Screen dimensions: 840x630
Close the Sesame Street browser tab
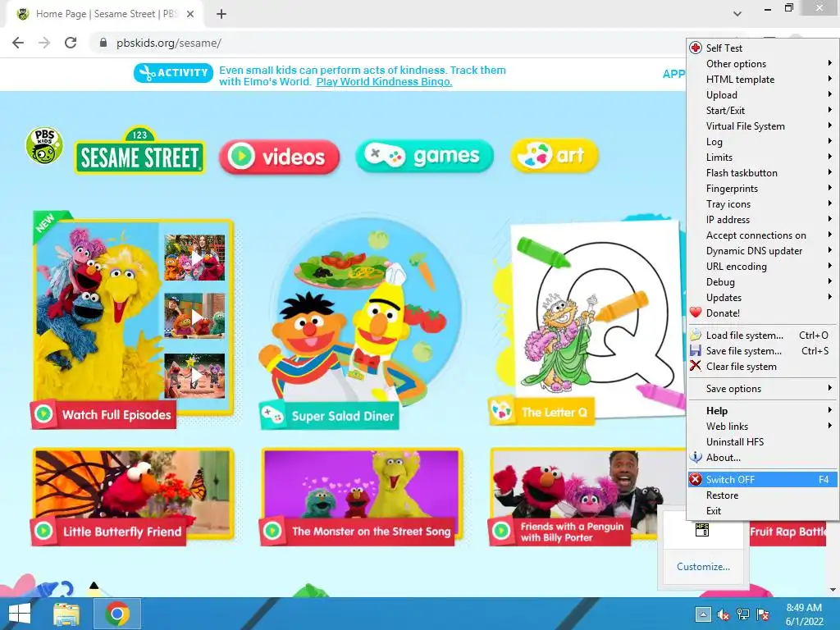point(190,14)
